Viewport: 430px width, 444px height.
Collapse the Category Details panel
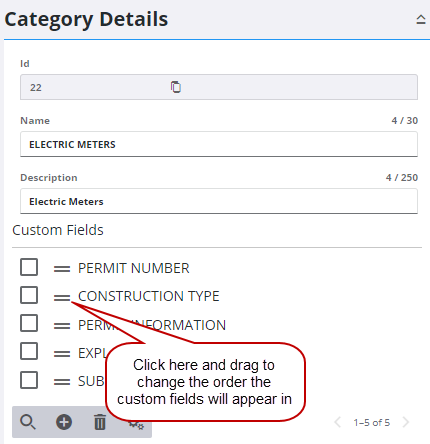pyautogui.click(x=421, y=20)
